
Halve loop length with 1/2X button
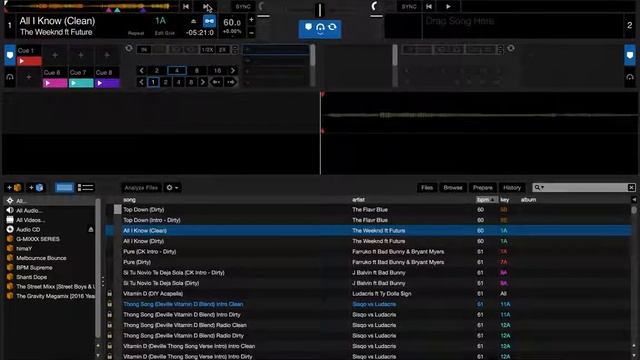207,50
